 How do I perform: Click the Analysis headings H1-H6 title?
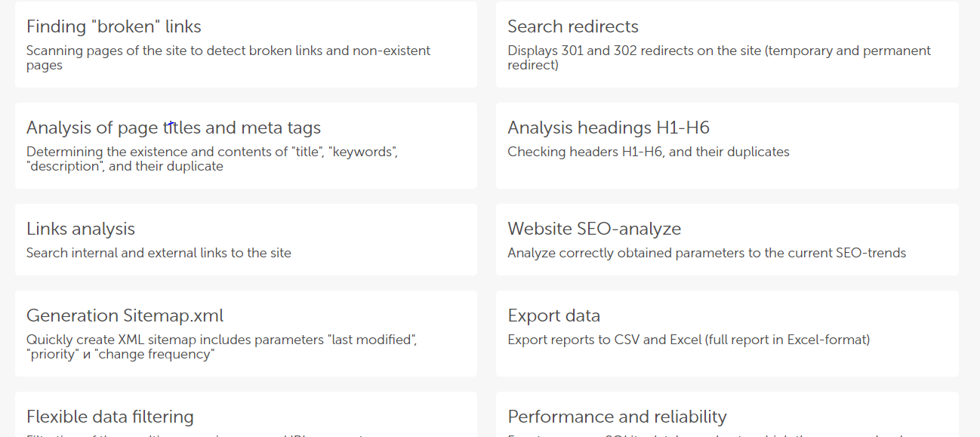pos(609,128)
